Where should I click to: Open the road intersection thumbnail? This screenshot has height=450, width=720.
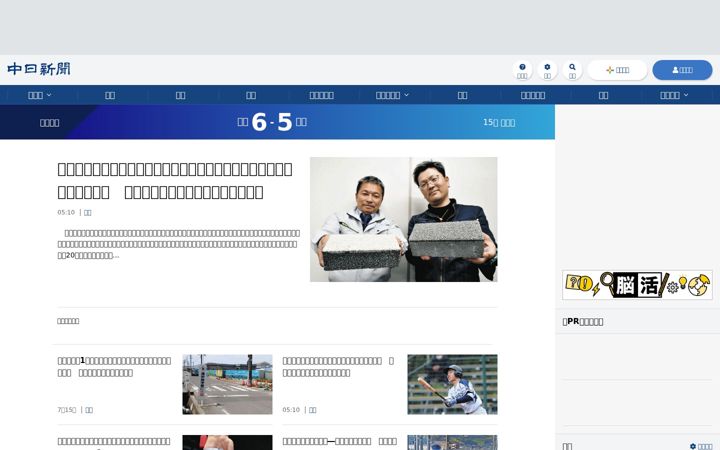(227, 384)
